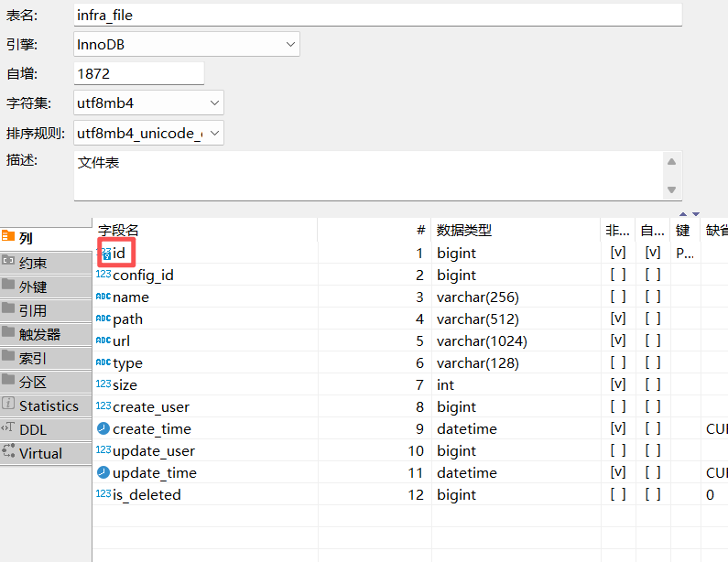Image resolution: width=728 pixels, height=562 pixels.
Task: Click the numeric icon beside is_deleted
Action: tap(103, 494)
